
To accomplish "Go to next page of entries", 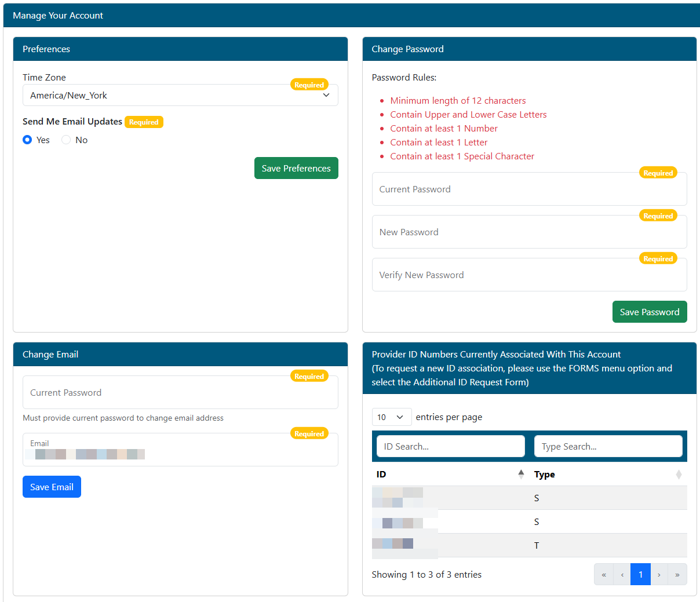I will point(659,575).
